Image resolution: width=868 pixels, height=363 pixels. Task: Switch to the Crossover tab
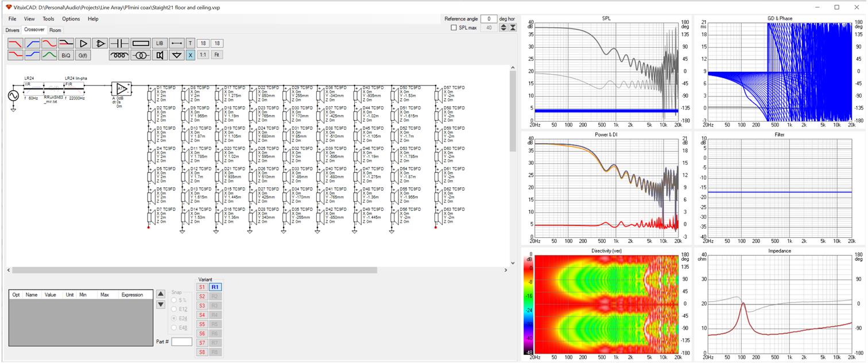coord(34,29)
